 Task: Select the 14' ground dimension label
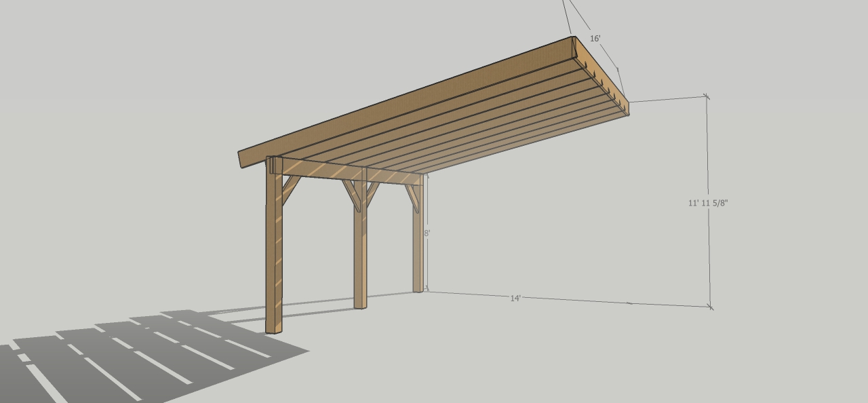click(515, 299)
